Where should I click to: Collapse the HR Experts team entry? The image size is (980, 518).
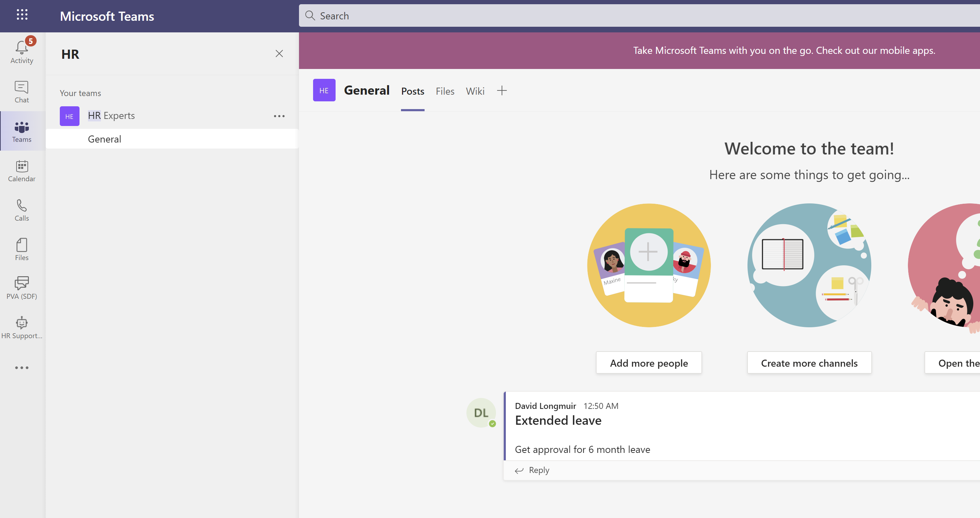pyautogui.click(x=111, y=116)
